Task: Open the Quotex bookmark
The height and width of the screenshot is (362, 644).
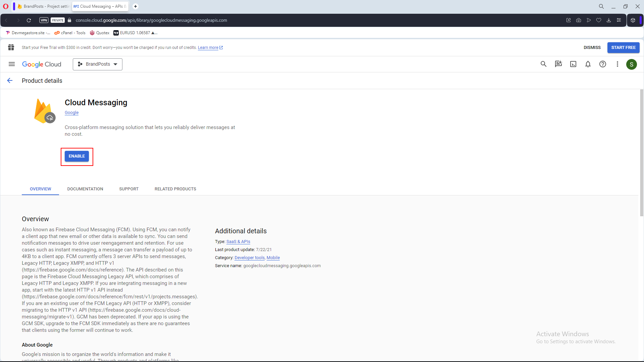Action: [x=100, y=33]
